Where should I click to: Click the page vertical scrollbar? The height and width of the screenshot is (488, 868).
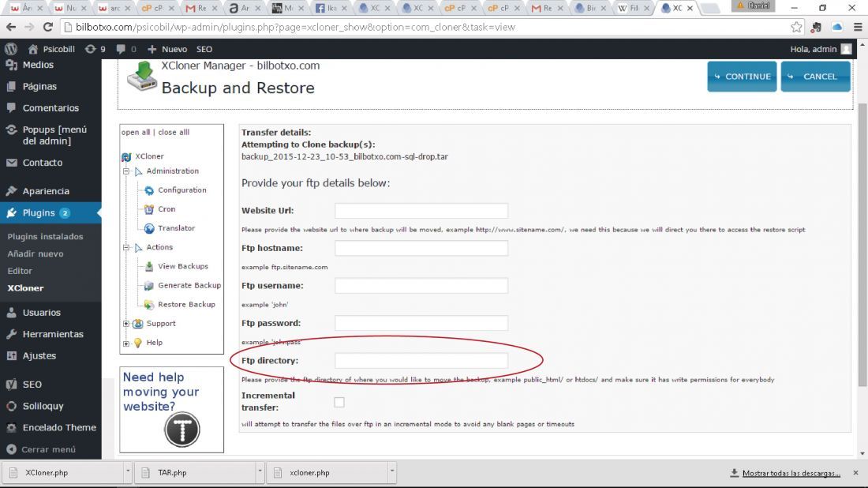tap(863, 246)
